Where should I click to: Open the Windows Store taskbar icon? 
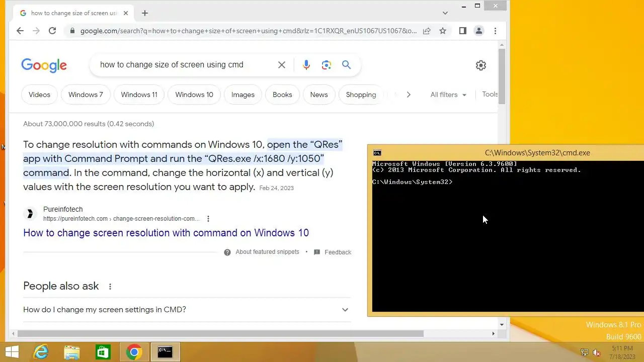coord(103,352)
